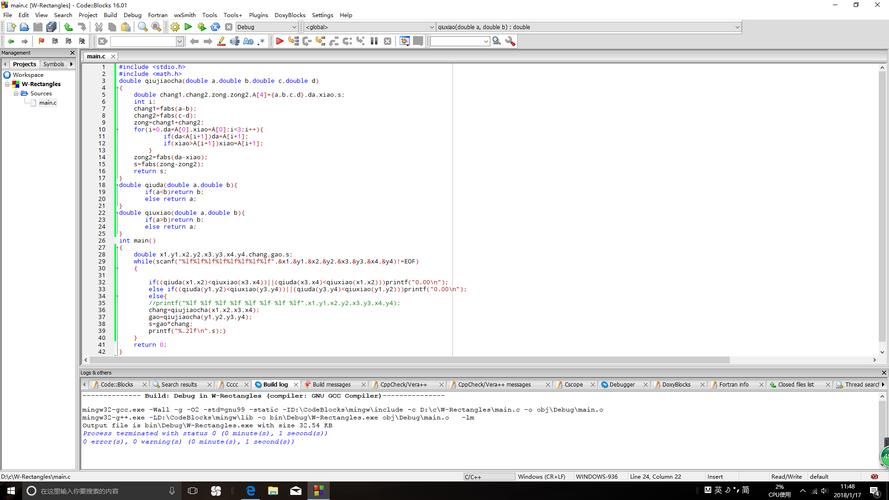Image resolution: width=889 pixels, height=500 pixels.
Task: Select the main.c editor tab
Action: coord(96,56)
